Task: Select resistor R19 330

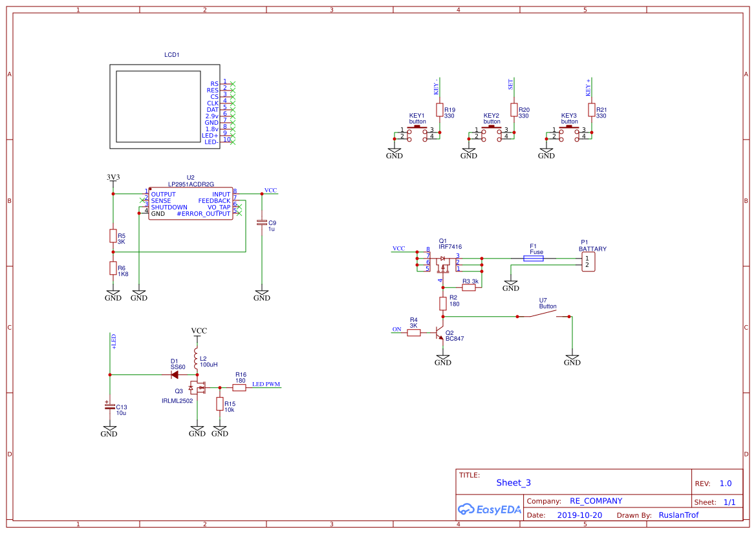Action: (x=440, y=110)
